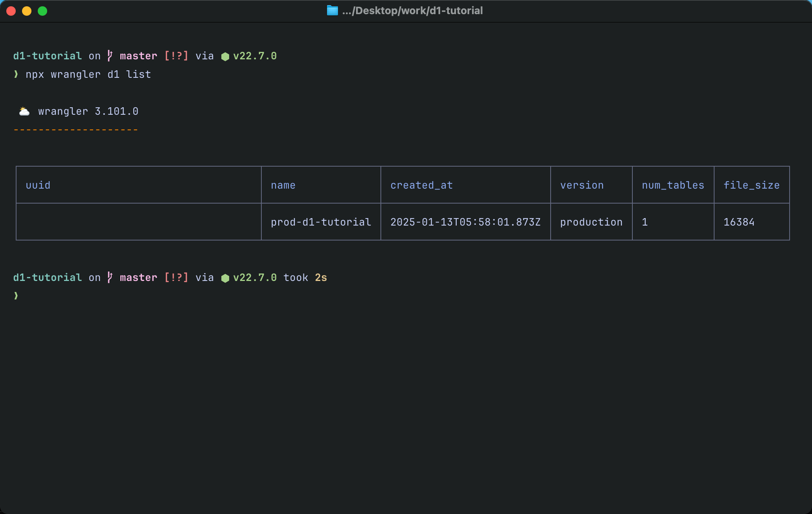
Task: Click the uuid column header
Action: click(38, 185)
